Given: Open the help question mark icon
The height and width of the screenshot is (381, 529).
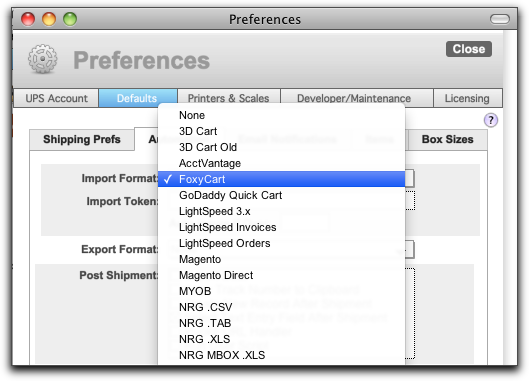Looking at the screenshot, I should click(x=491, y=120).
